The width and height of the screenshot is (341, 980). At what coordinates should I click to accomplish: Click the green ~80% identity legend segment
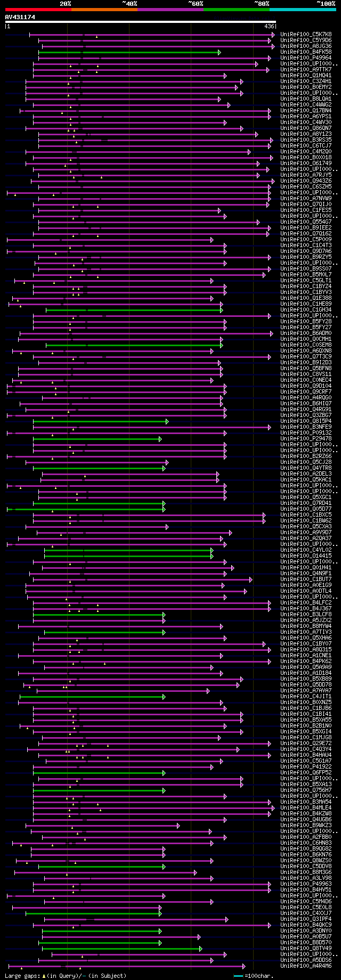pyautogui.click(x=237, y=10)
